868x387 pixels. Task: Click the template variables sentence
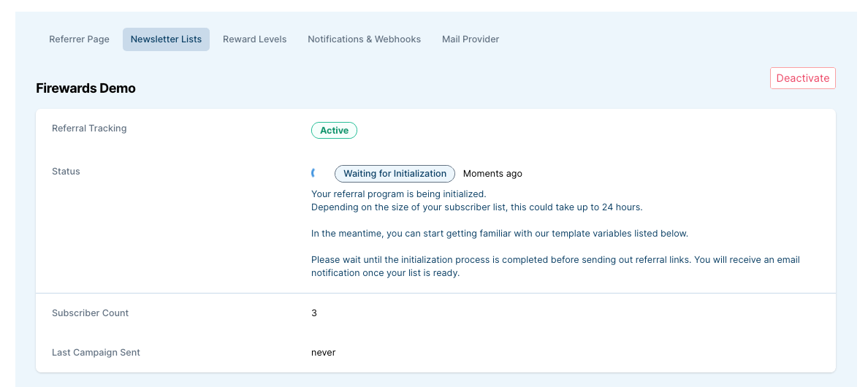tap(499, 234)
